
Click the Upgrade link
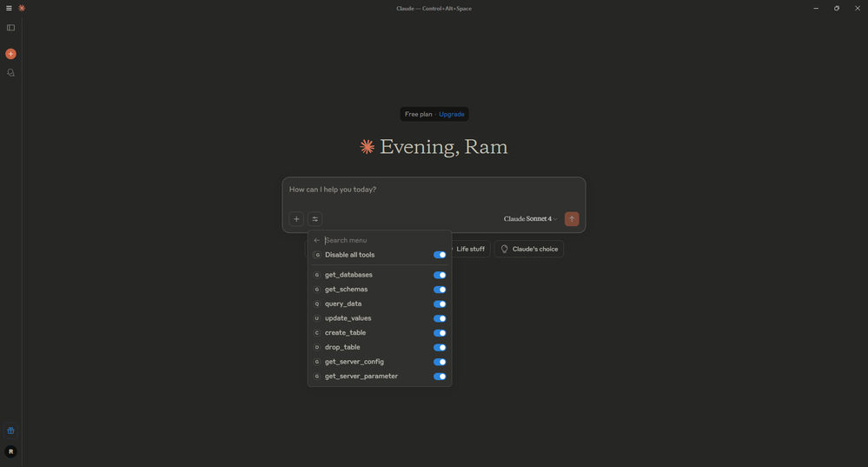pyautogui.click(x=452, y=114)
